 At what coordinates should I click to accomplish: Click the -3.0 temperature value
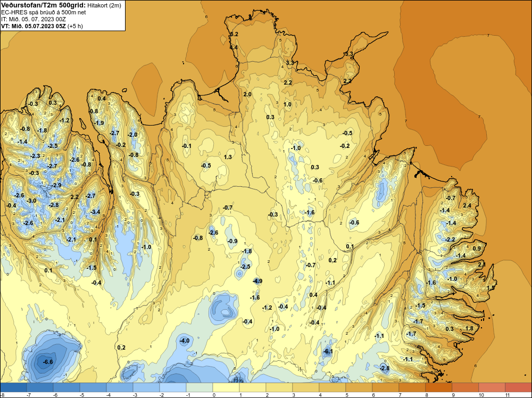pos(31,201)
